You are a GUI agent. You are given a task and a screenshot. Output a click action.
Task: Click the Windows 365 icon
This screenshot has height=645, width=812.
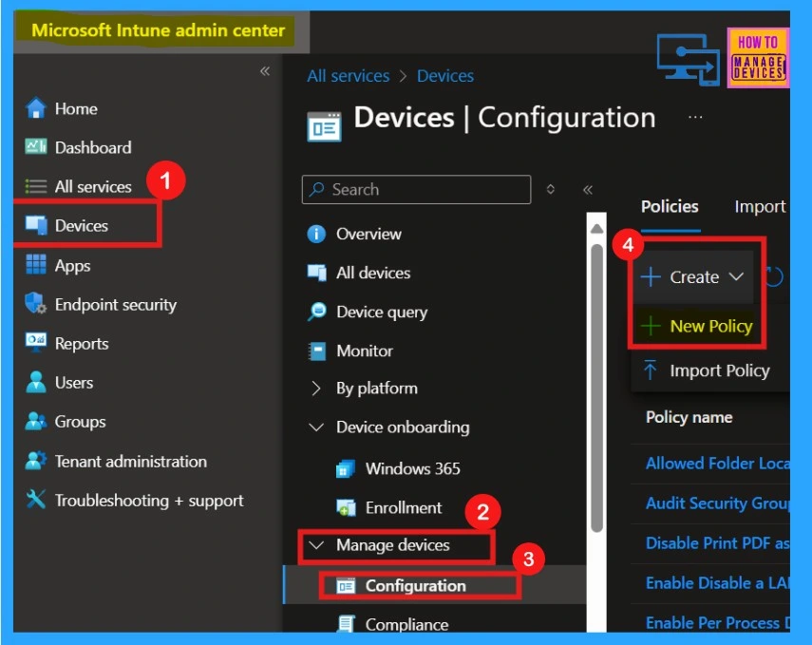click(346, 468)
